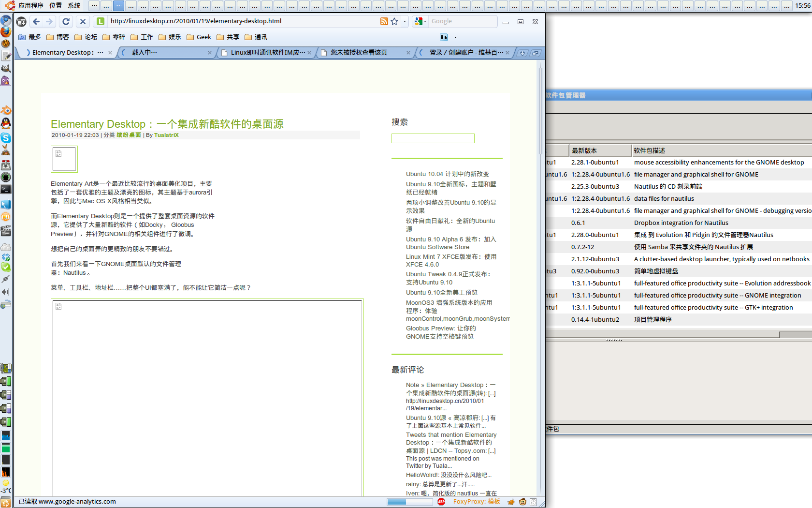This screenshot has width=812, height=508.
Task: Open the RSS feed icon in address bar
Action: [384, 21]
